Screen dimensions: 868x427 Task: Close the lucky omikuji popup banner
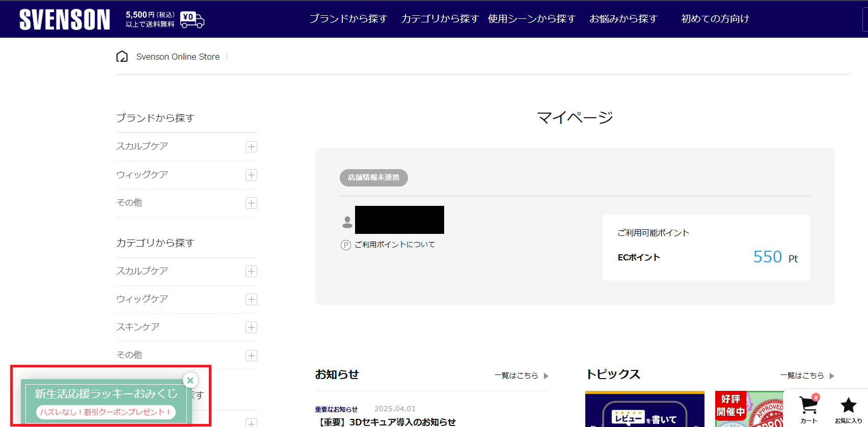pos(190,380)
